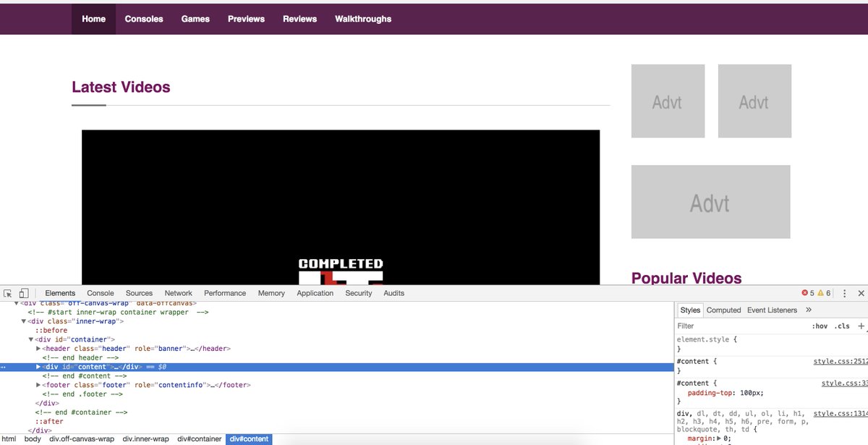Expand the header class="header" node
The width and height of the screenshot is (868, 445).
coord(38,349)
